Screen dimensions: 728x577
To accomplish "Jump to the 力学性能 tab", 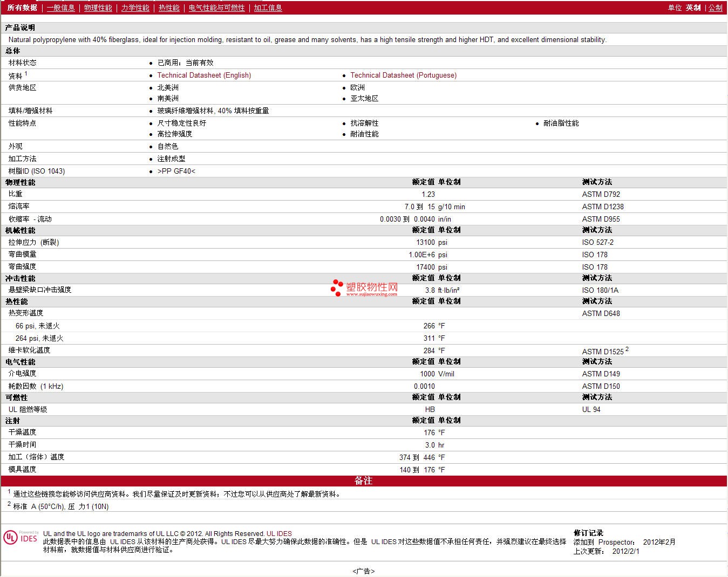I will click(x=135, y=8).
